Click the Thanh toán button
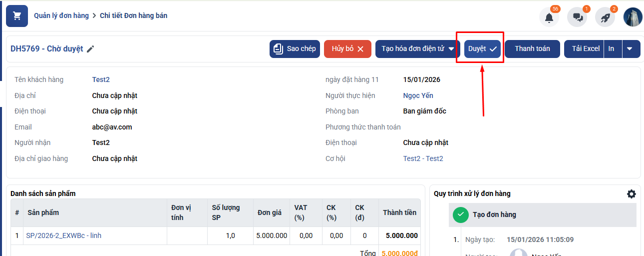The width and height of the screenshot is (644, 256). (532, 49)
